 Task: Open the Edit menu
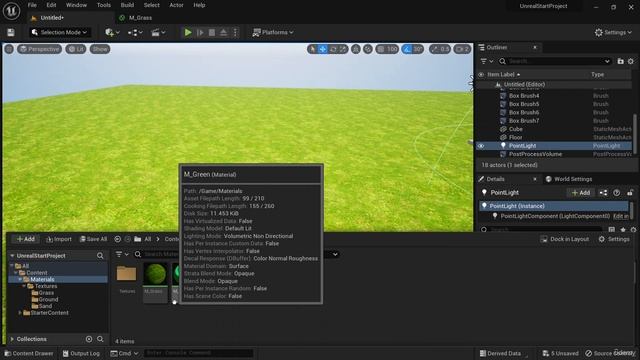coord(51,5)
